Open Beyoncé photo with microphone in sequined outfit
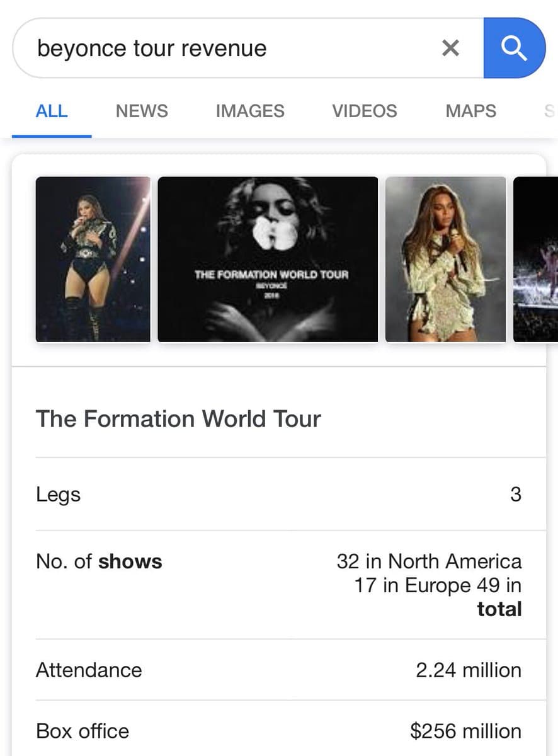 coord(445,260)
